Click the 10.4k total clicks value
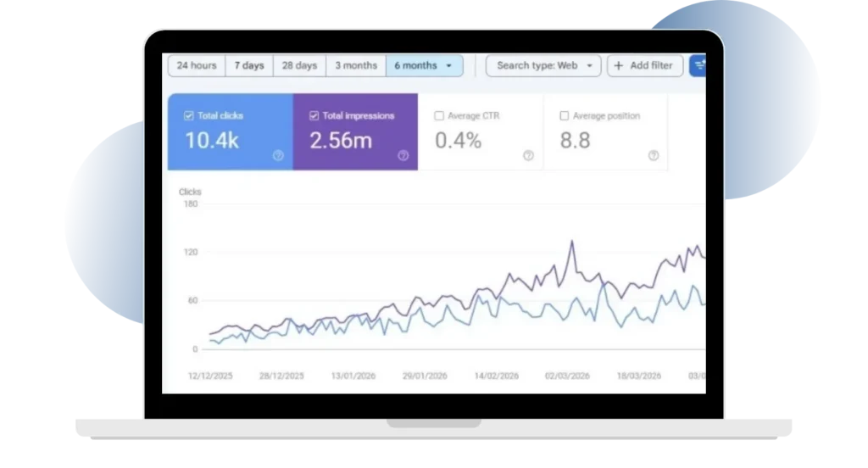The image size is (868, 468). click(x=212, y=141)
